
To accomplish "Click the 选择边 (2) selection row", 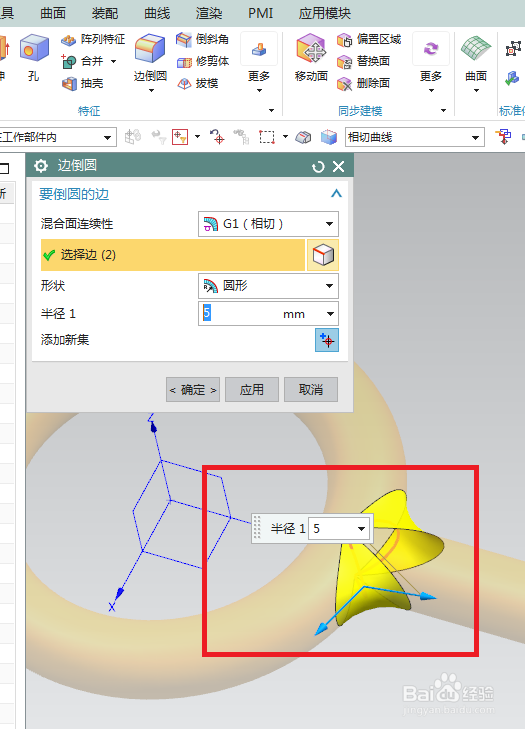I will pyautogui.click(x=173, y=255).
